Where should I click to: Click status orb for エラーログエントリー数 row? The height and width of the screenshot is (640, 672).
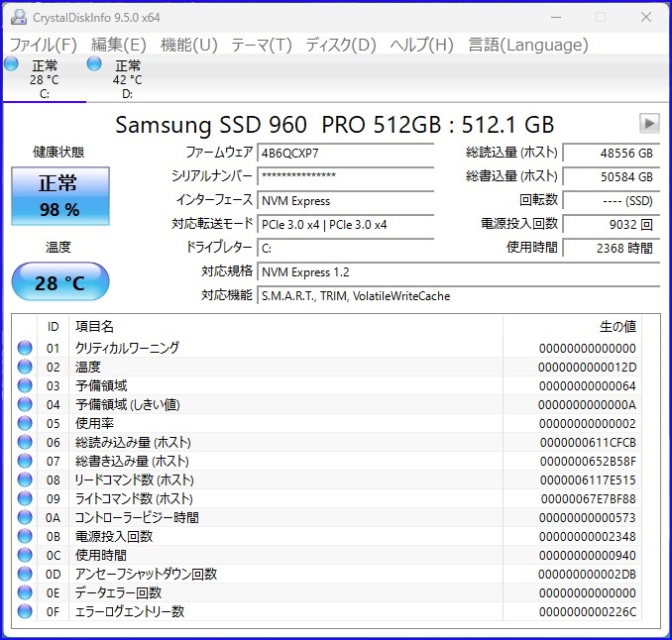click(25, 611)
